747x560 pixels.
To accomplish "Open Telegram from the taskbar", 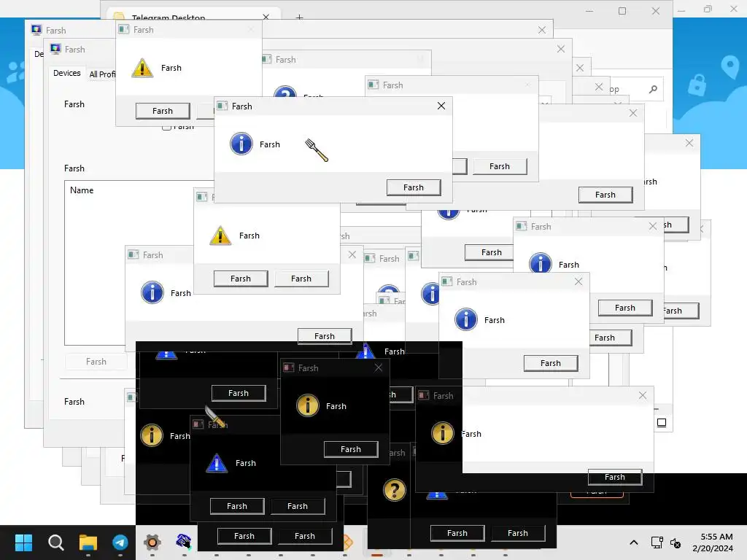I will tap(120, 542).
